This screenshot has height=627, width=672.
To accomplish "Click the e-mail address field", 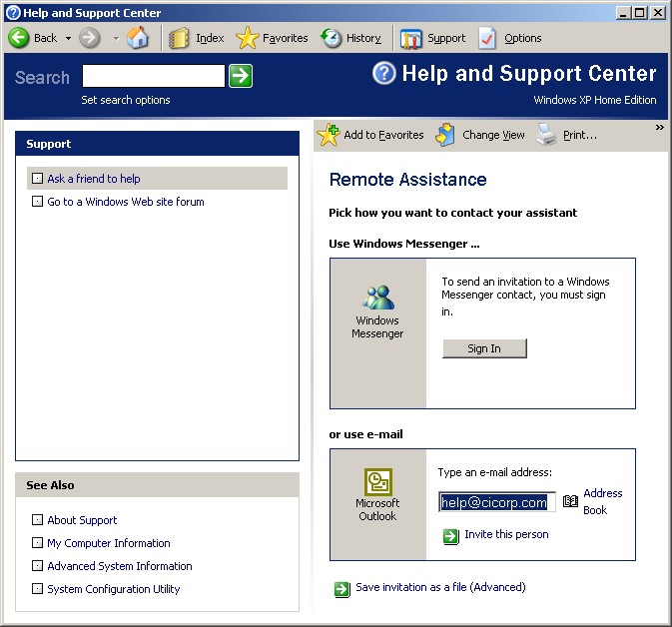I will 497,502.
